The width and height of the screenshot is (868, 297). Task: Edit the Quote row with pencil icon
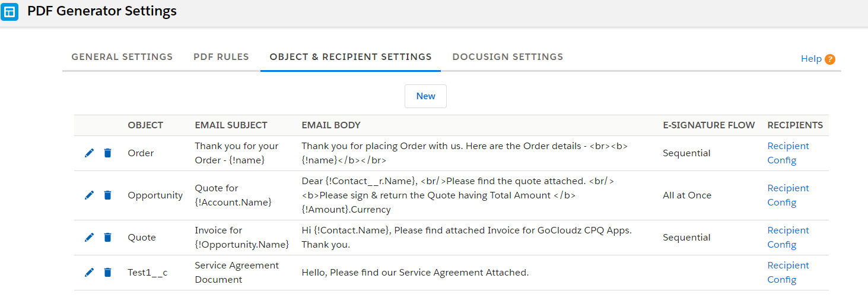click(x=89, y=238)
